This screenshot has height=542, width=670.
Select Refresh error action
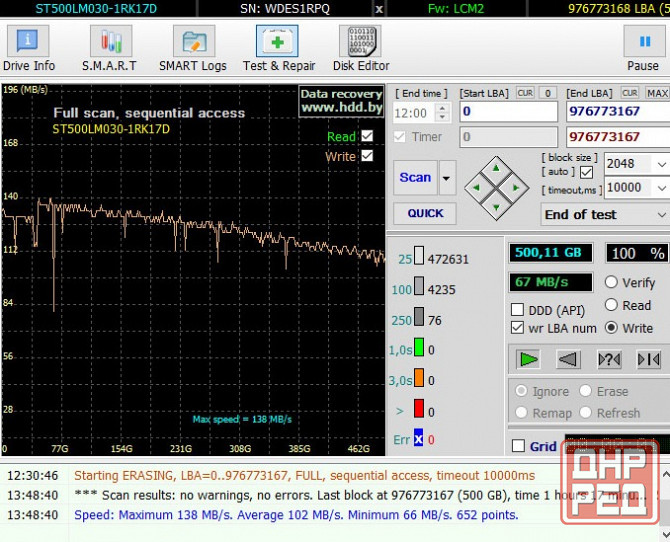585,412
